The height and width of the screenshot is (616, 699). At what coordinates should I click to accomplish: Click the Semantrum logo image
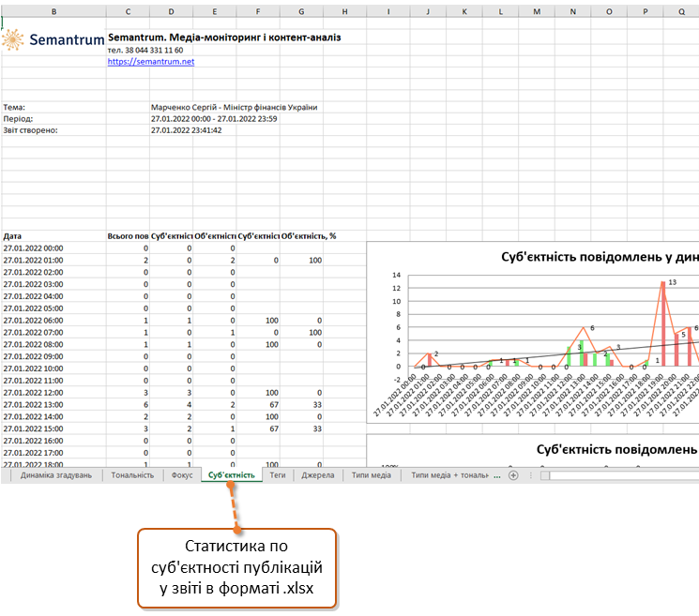(53, 39)
